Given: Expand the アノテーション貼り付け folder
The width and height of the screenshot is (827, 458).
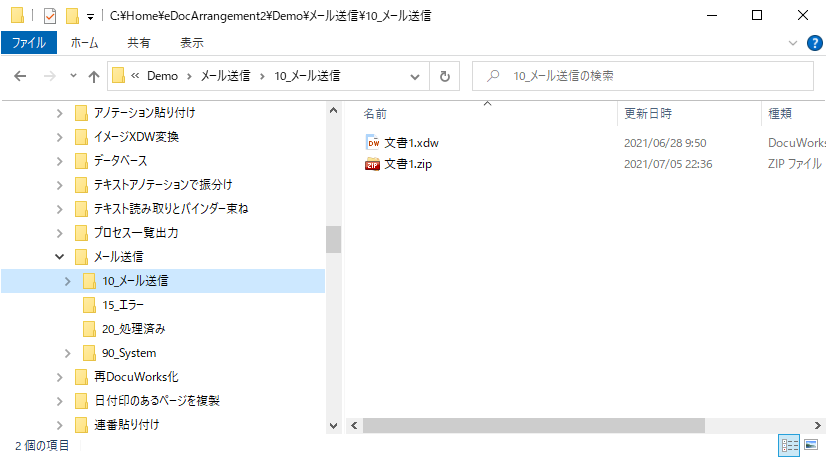Looking at the screenshot, I should [x=60, y=113].
